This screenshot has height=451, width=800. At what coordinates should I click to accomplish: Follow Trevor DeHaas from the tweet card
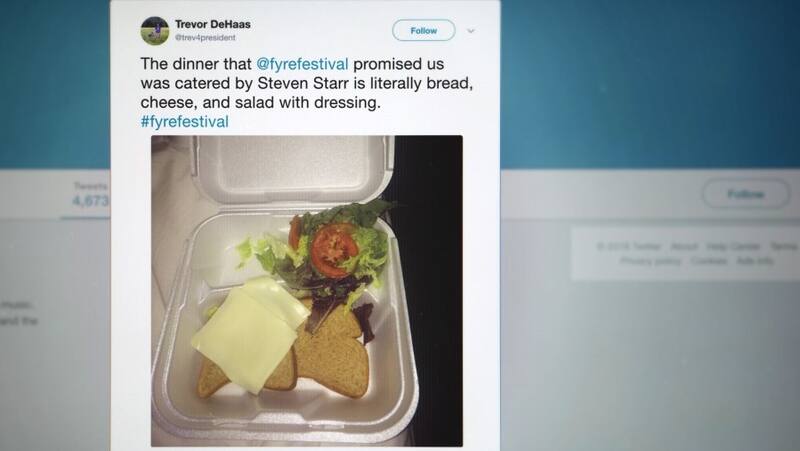coord(423,31)
